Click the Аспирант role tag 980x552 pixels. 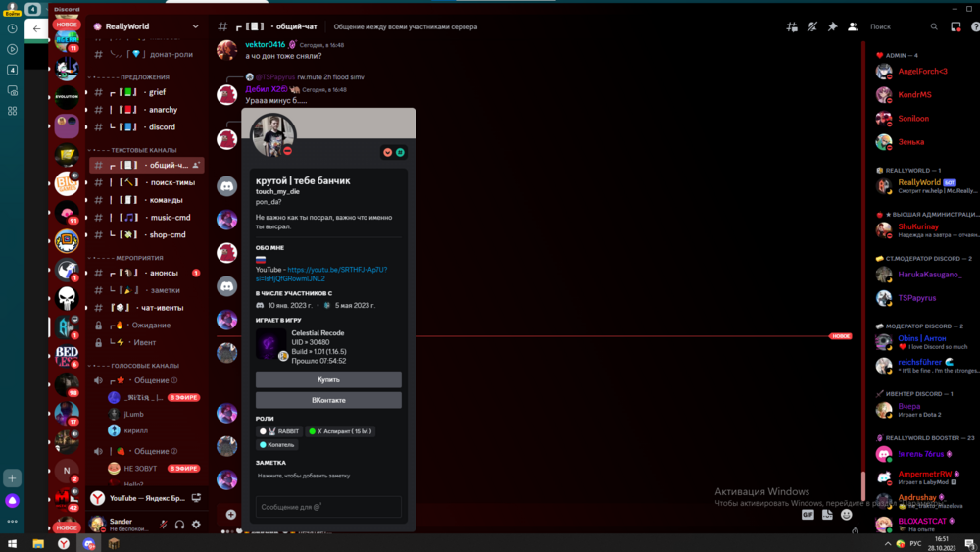pyautogui.click(x=341, y=431)
